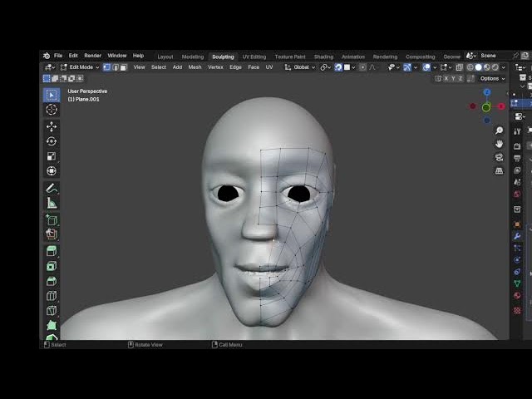Open the Particles properties tab
532x399 pixels.
(517, 248)
